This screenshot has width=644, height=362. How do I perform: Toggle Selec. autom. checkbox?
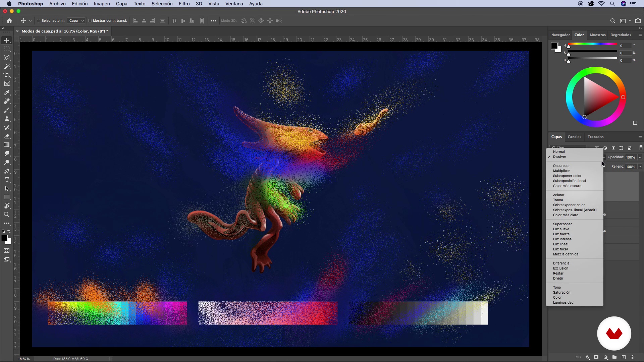(39, 21)
